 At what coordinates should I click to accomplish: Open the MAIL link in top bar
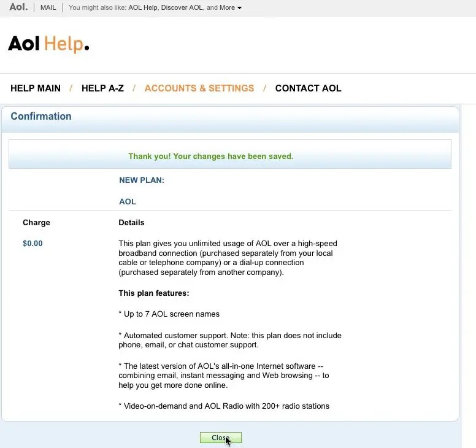point(48,7)
